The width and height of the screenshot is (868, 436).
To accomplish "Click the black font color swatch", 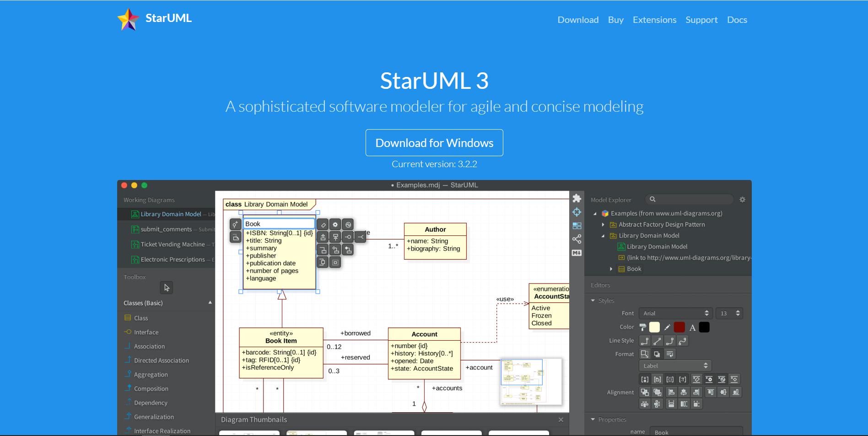I will (704, 327).
